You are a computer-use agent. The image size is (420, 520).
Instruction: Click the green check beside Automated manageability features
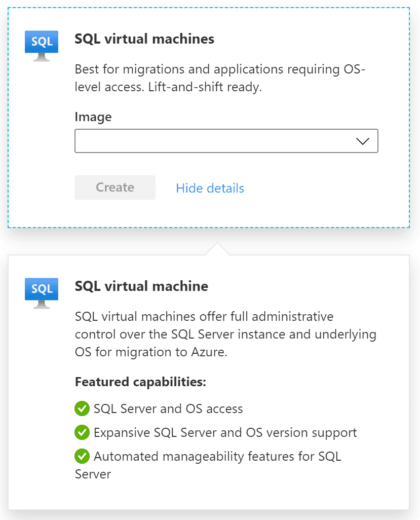pos(82,456)
